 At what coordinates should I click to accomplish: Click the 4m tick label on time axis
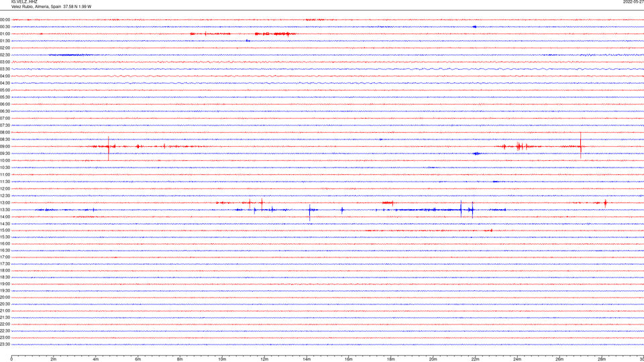pos(96,359)
